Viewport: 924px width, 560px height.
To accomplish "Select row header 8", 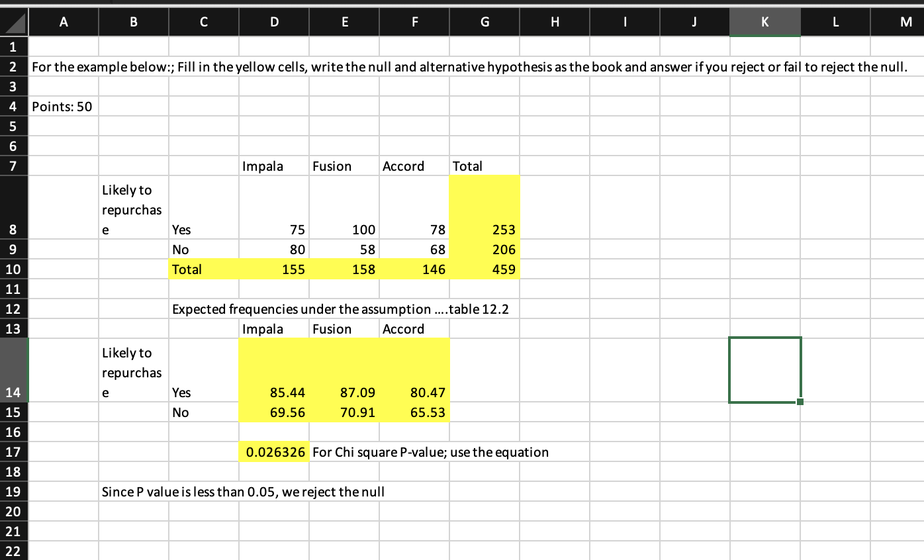I will (x=14, y=230).
